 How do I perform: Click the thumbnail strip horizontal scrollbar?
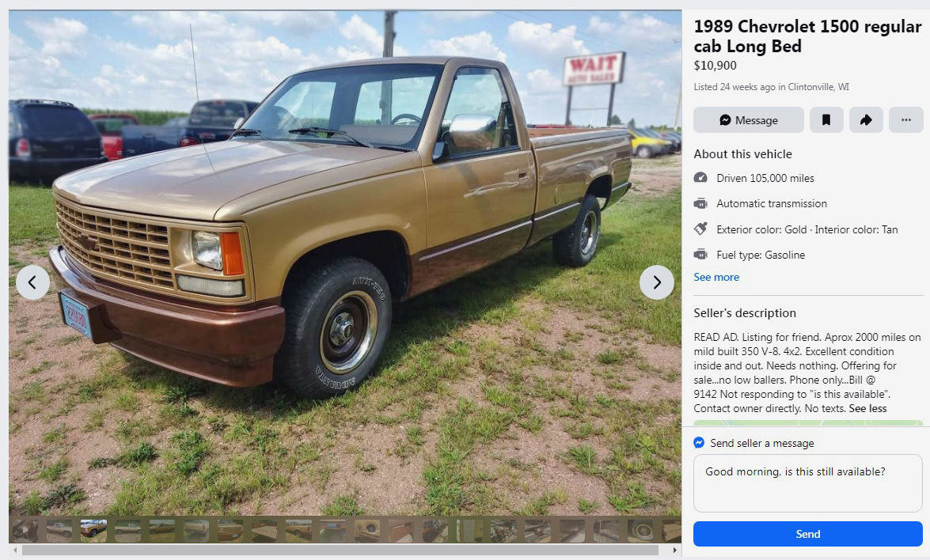point(340,550)
